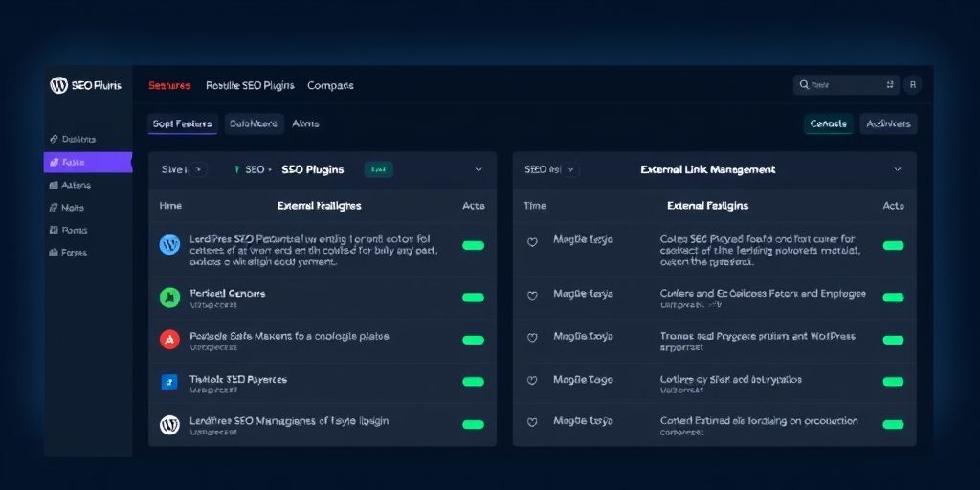The width and height of the screenshot is (980, 490).
Task: Click the Hme column header in left panel
Action: tap(170, 206)
